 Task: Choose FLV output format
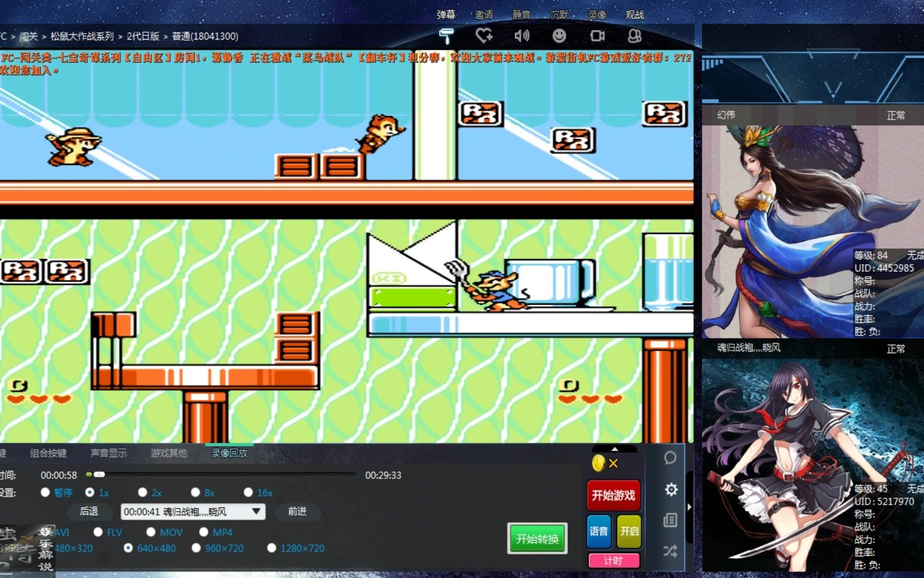point(98,532)
